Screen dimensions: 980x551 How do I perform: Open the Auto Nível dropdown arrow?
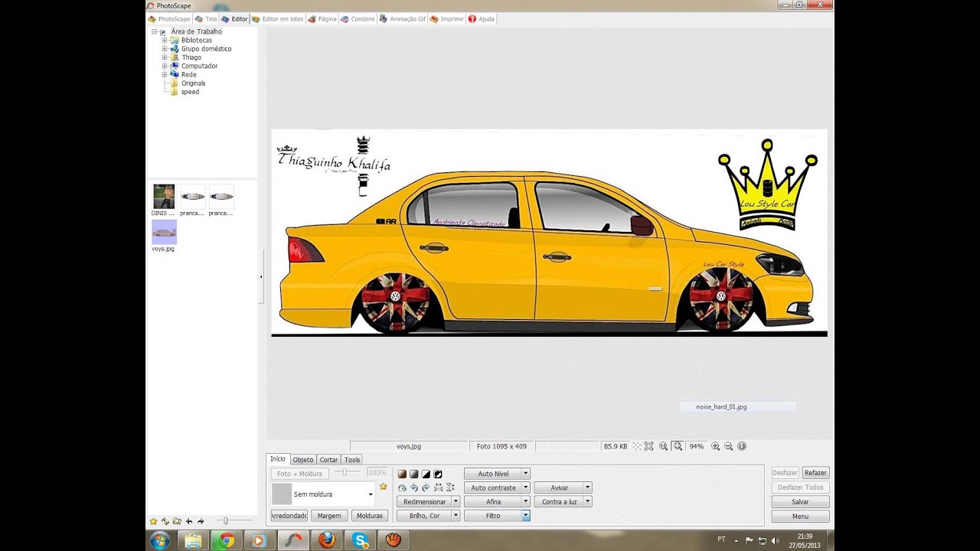pyautogui.click(x=526, y=474)
